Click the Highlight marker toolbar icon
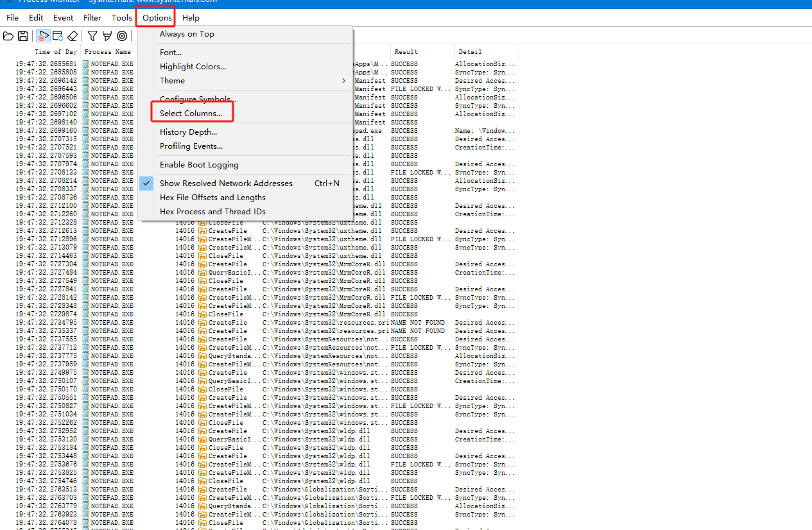The image size is (812, 530). [x=107, y=36]
